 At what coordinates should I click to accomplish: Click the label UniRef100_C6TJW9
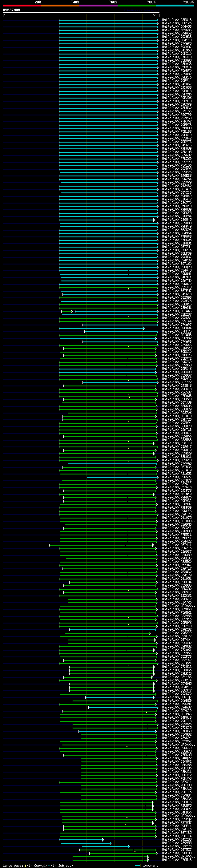pyautogui.click(x=177, y=403)
